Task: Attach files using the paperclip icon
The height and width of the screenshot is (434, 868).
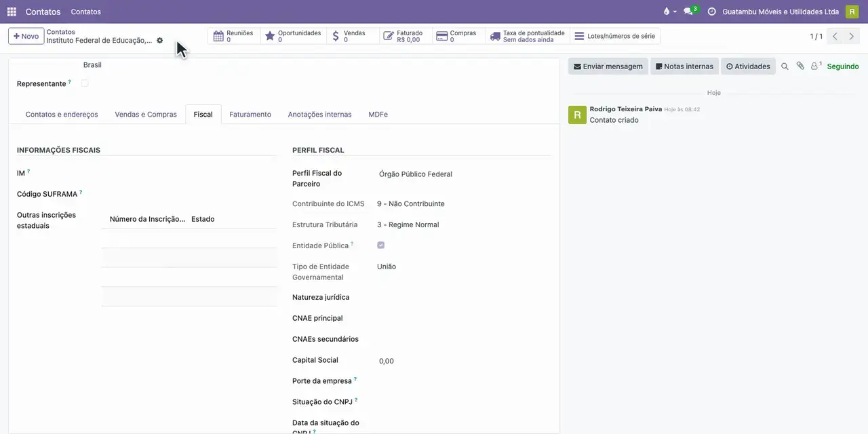Action: point(800,66)
